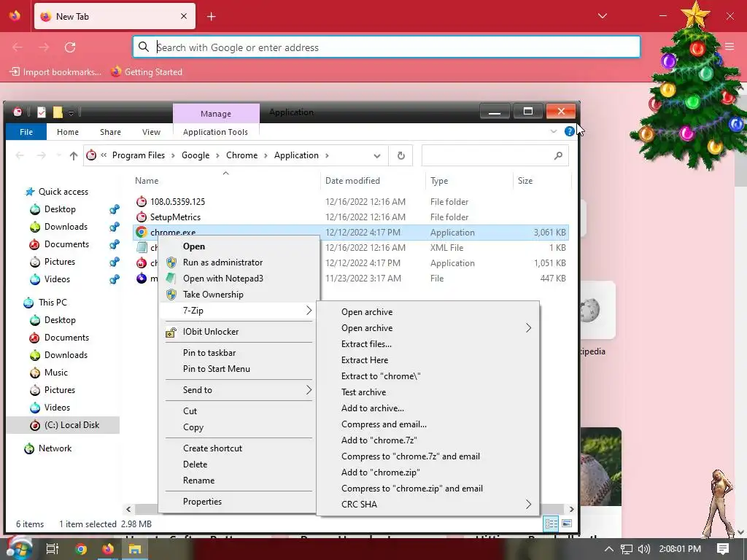Switch to the Share ribbon tab
This screenshot has width=747, height=560.
[110, 132]
